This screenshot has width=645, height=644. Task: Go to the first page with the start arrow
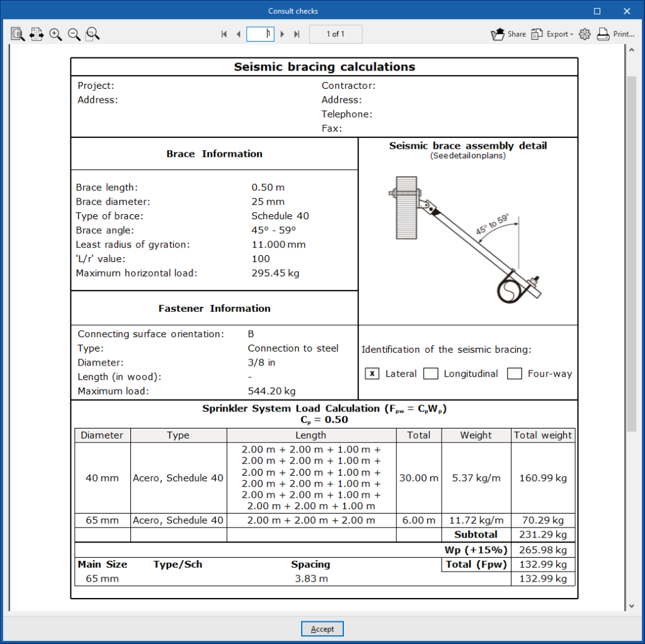point(224,34)
